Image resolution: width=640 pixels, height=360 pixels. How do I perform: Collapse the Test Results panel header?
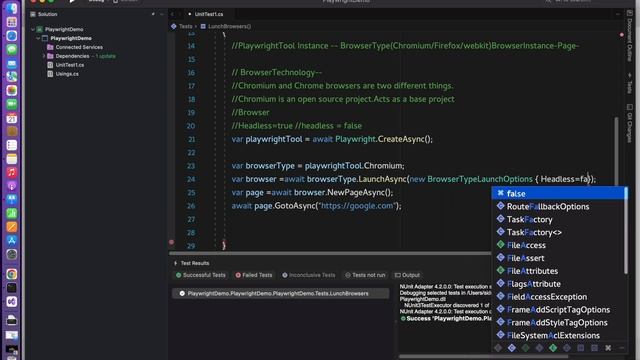point(176,263)
